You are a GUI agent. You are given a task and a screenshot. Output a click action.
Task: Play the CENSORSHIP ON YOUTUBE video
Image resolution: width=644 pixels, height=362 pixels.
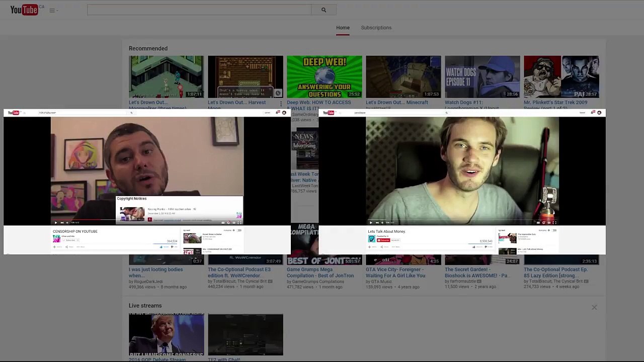(56, 223)
